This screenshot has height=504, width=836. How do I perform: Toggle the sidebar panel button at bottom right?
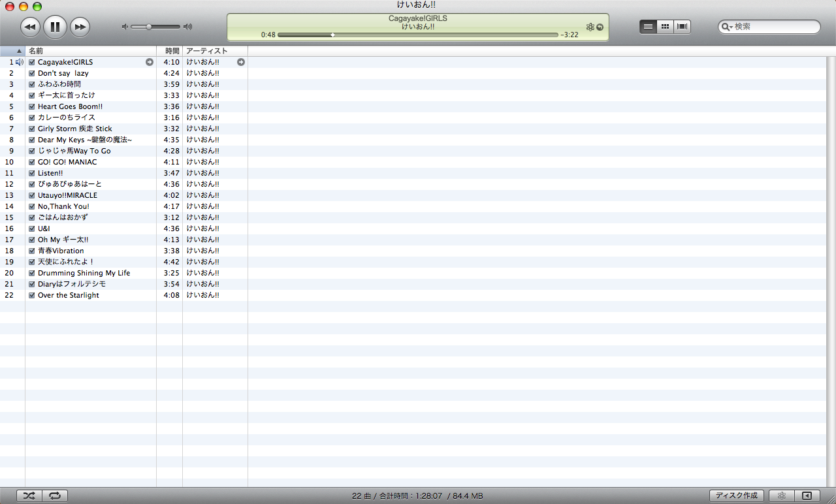coord(807,496)
